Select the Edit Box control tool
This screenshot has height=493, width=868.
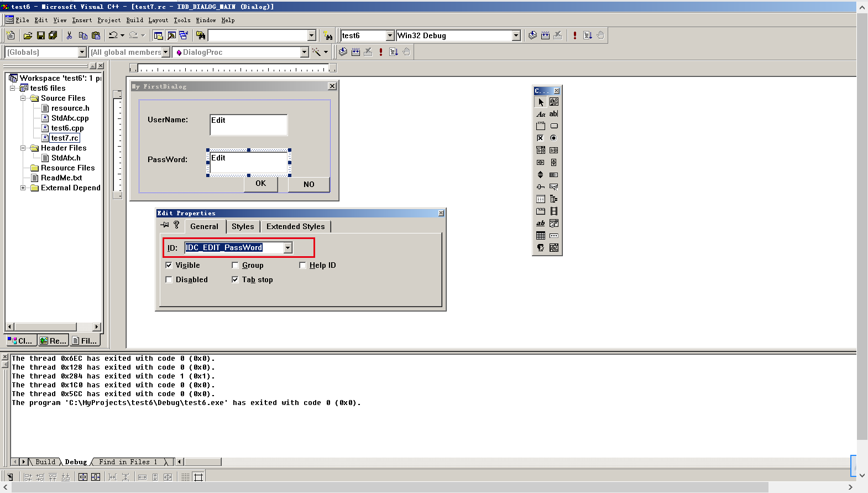[553, 114]
